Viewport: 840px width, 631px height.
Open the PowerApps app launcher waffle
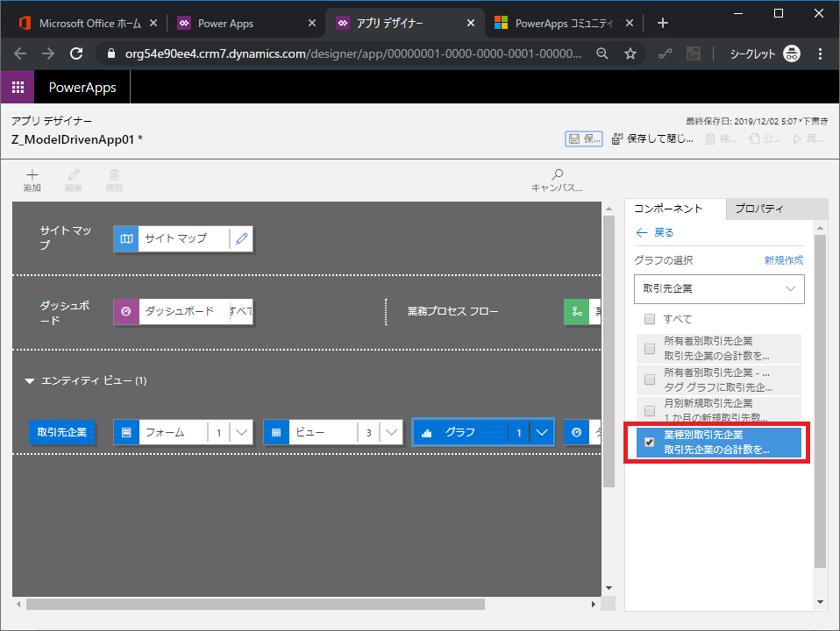pyautogui.click(x=18, y=87)
